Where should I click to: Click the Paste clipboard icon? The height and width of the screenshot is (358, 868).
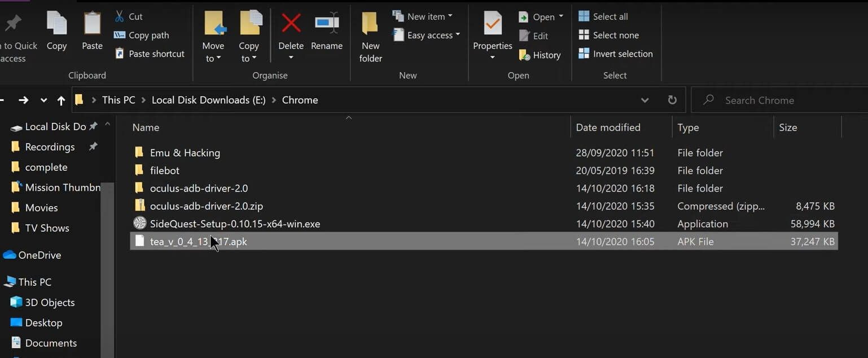[92, 24]
